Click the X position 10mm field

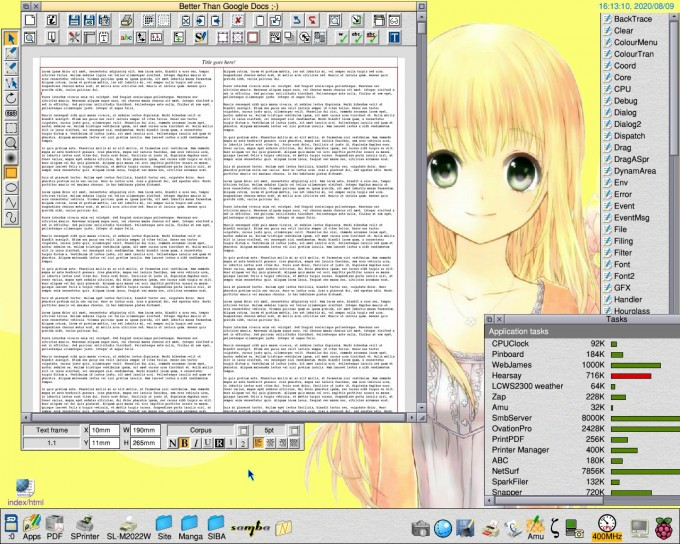click(x=104, y=430)
